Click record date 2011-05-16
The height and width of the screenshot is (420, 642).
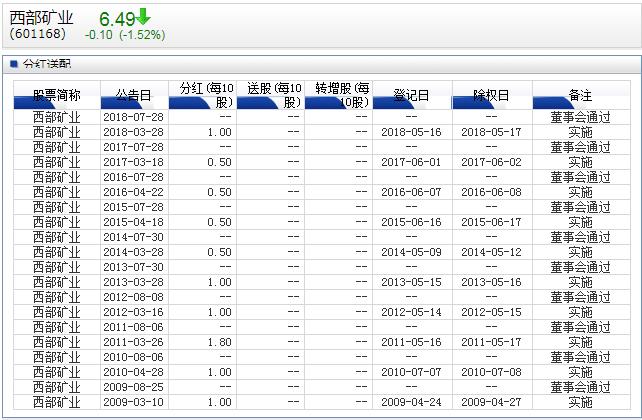[411, 342]
